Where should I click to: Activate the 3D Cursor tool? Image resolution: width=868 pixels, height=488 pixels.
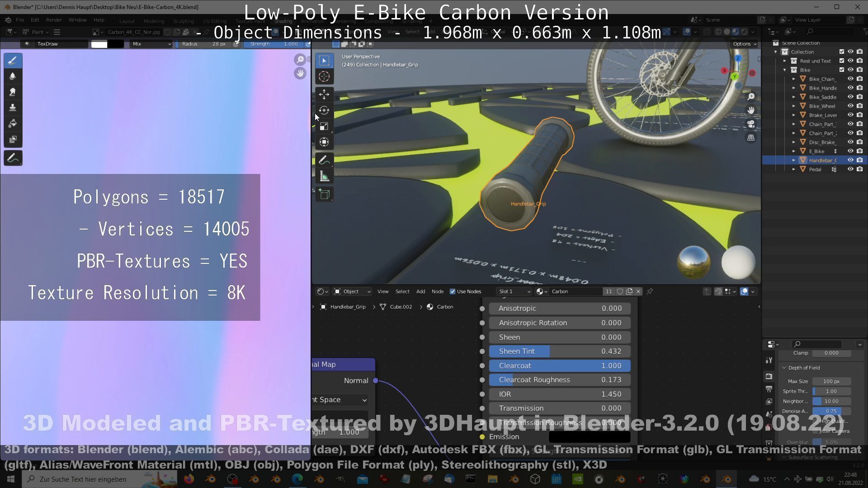[324, 76]
